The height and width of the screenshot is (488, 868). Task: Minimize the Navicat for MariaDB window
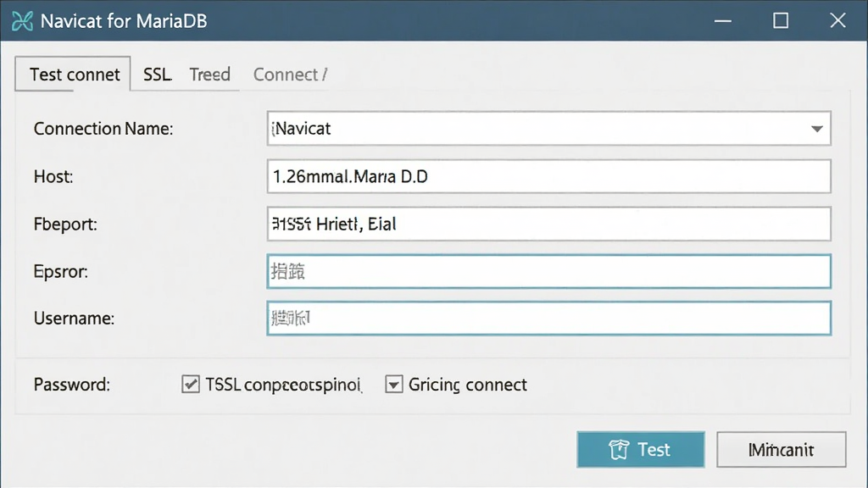tap(723, 21)
